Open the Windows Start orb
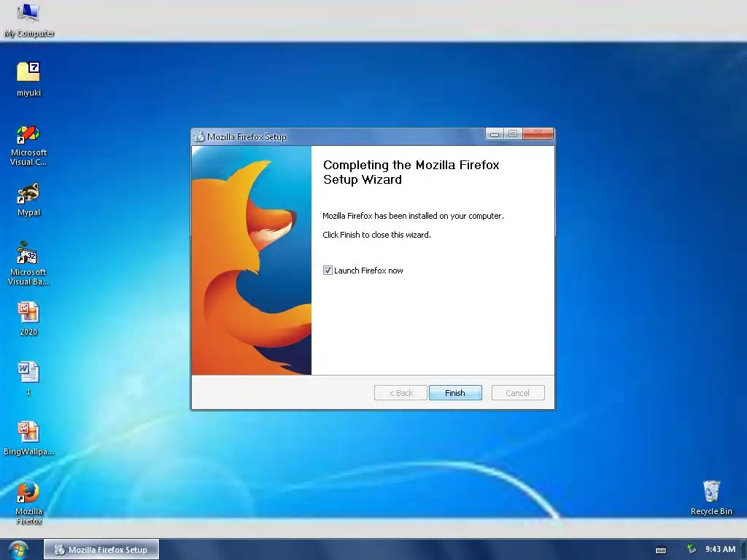 coord(18,550)
